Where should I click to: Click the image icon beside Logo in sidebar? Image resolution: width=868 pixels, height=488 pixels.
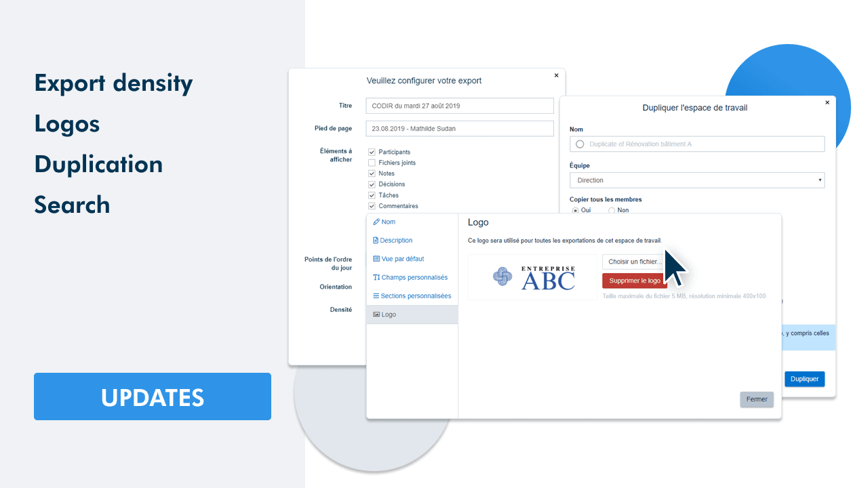coord(376,314)
